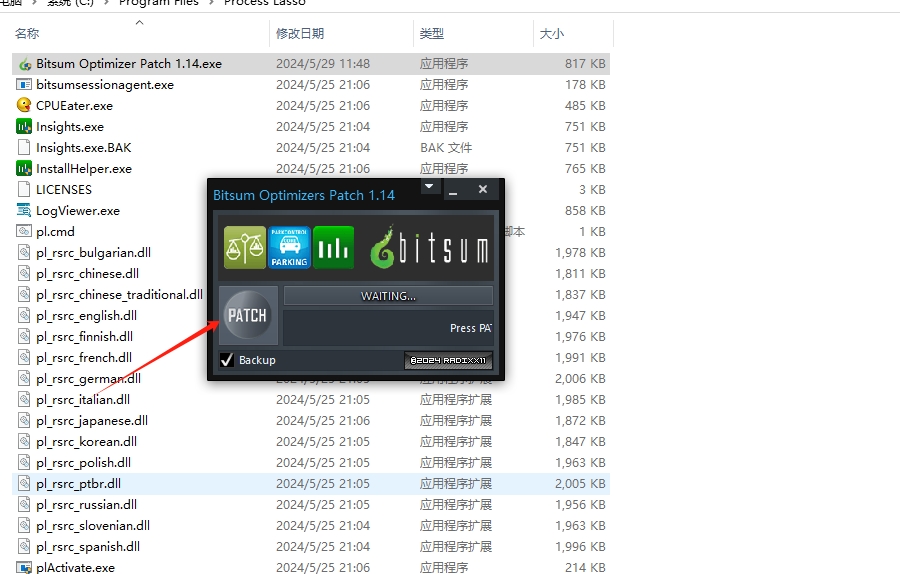Select the CPUEater.exe yellow icon
The height and width of the screenshot is (574, 900).
[x=24, y=106]
